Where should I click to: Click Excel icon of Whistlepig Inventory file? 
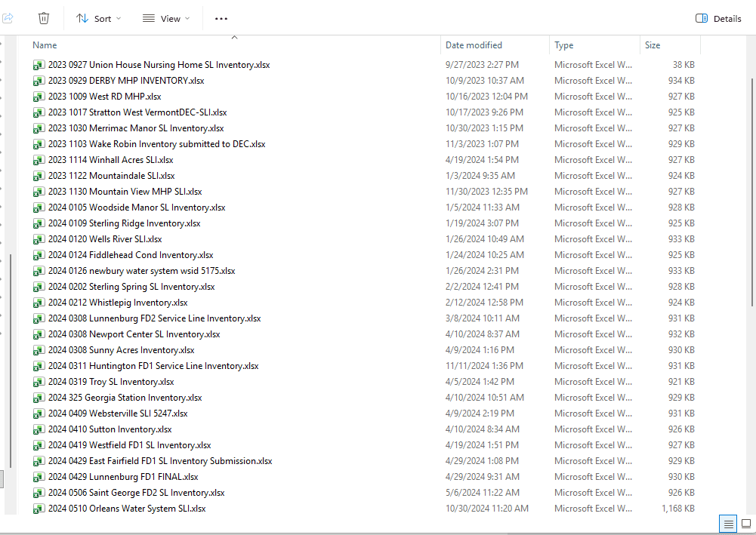click(39, 303)
